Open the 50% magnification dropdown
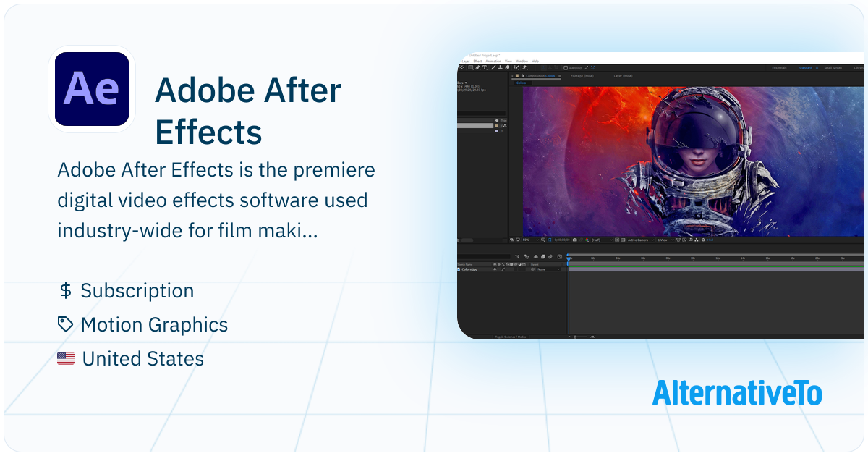This screenshot has width=868, height=456. (x=530, y=240)
